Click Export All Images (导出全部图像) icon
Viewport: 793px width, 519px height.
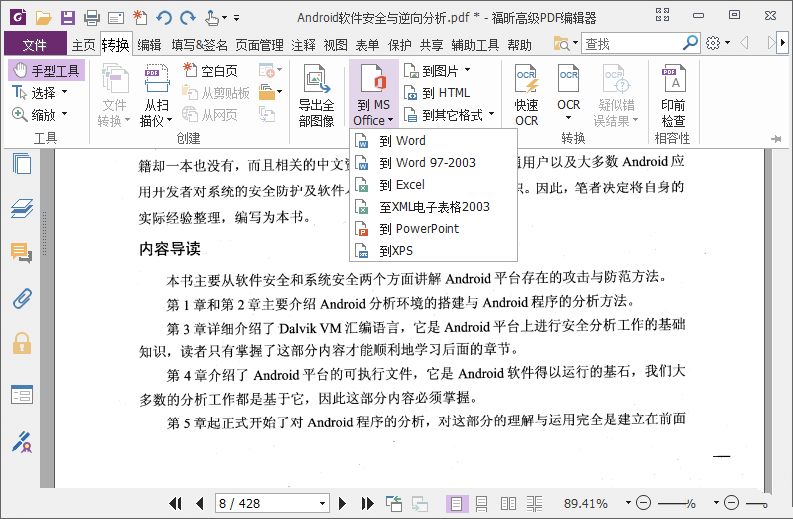316,96
